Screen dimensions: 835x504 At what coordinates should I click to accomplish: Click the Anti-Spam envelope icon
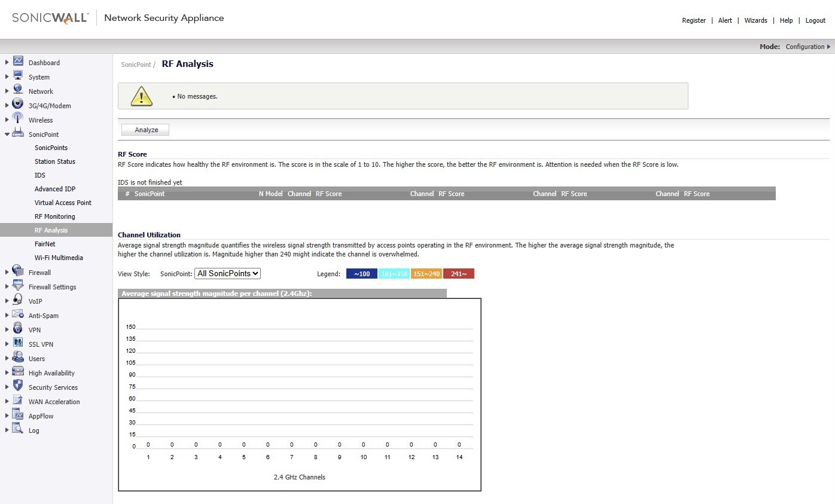pyautogui.click(x=18, y=314)
